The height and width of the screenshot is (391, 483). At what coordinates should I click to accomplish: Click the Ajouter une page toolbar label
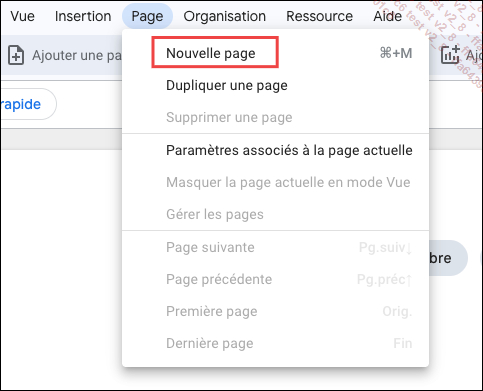pyautogui.click(x=77, y=55)
